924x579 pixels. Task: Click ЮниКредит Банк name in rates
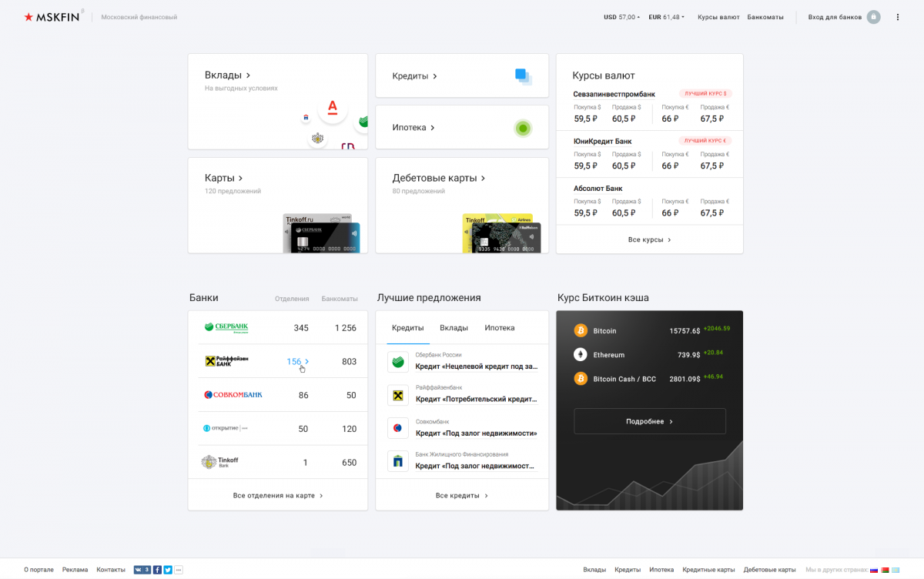click(603, 141)
